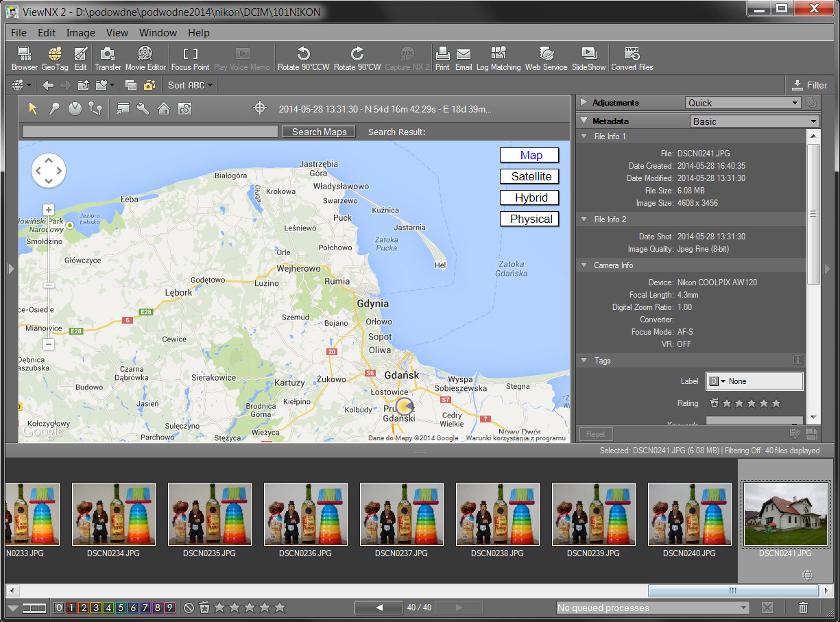Click the trash delete icon in bottom bar
The image size is (840, 622).
803,608
